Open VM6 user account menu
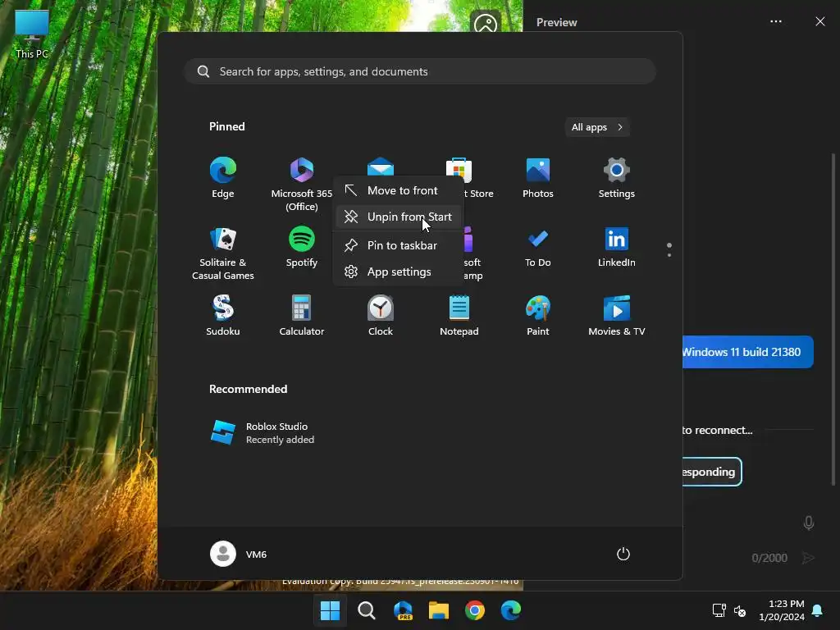 239,554
